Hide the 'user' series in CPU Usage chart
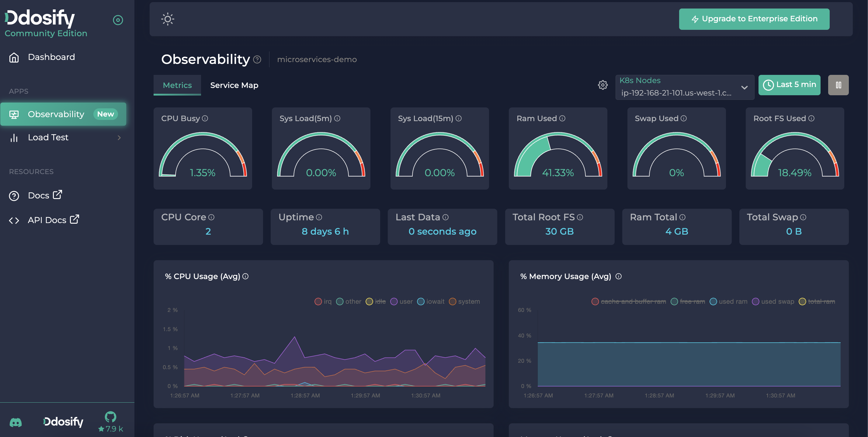Image resolution: width=868 pixels, height=437 pixels. (x=403, y=301)
